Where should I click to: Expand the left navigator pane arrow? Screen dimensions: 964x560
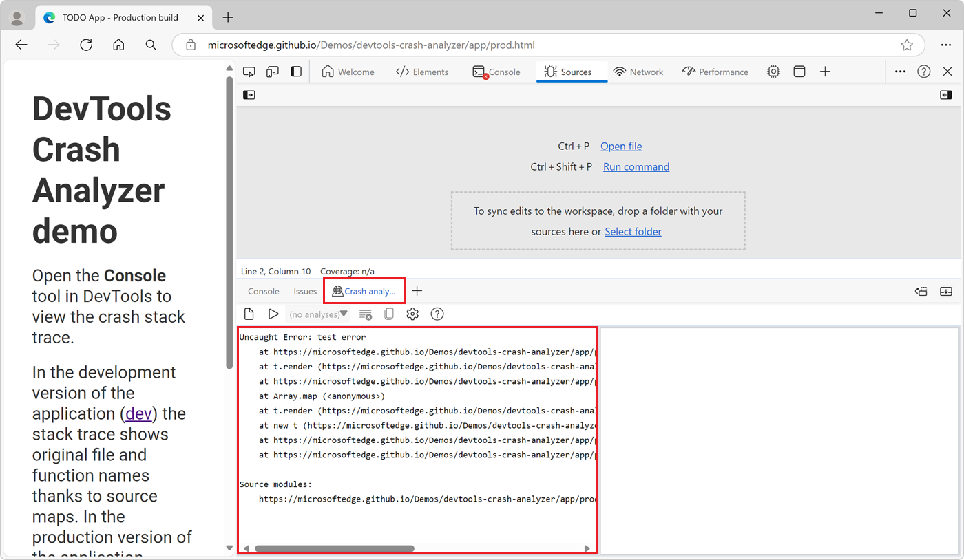coord(249,94)
